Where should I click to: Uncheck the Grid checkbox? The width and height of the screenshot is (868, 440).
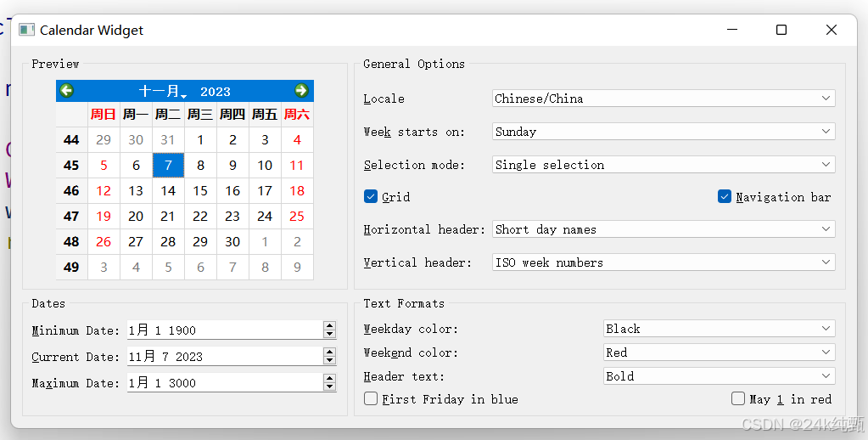pos(371,197)
